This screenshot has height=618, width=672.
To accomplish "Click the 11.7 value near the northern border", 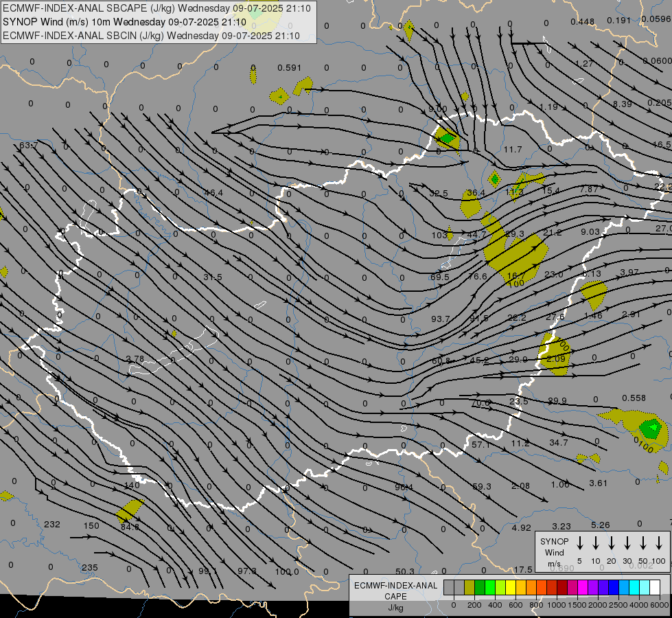I will click(513, 149).
